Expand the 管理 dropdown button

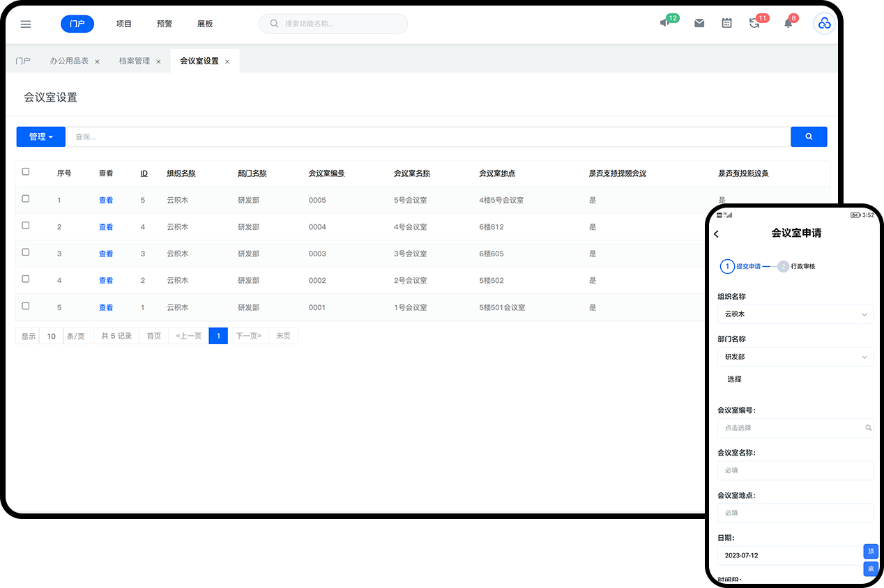point(40,137)
